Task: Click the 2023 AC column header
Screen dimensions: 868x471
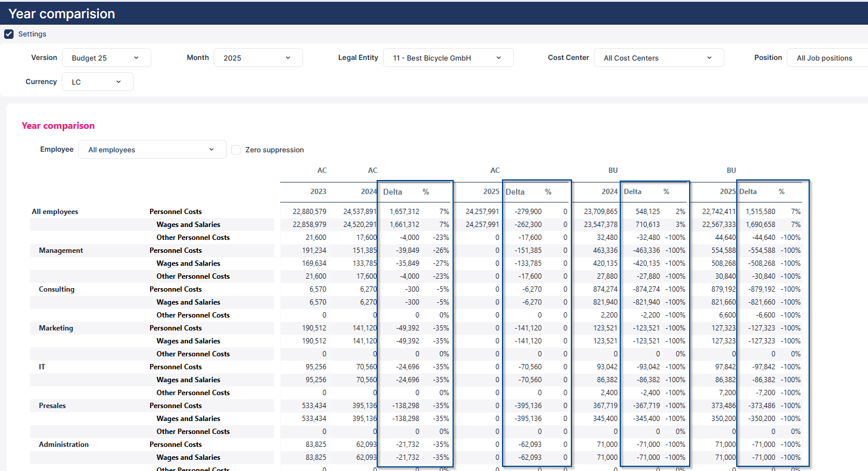Action: (x=318, y=192)
